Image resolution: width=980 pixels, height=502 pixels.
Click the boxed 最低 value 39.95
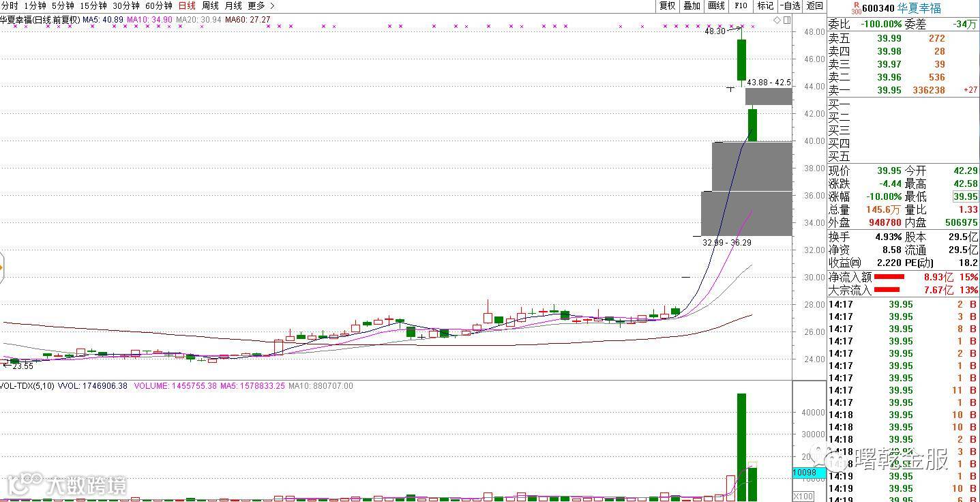pyautogui.click(x=966, y=196)
